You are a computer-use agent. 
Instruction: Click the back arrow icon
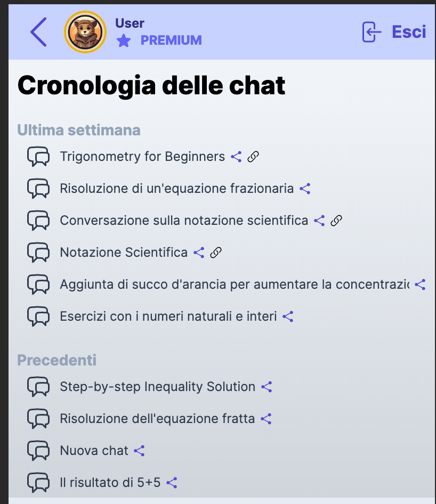38,32
